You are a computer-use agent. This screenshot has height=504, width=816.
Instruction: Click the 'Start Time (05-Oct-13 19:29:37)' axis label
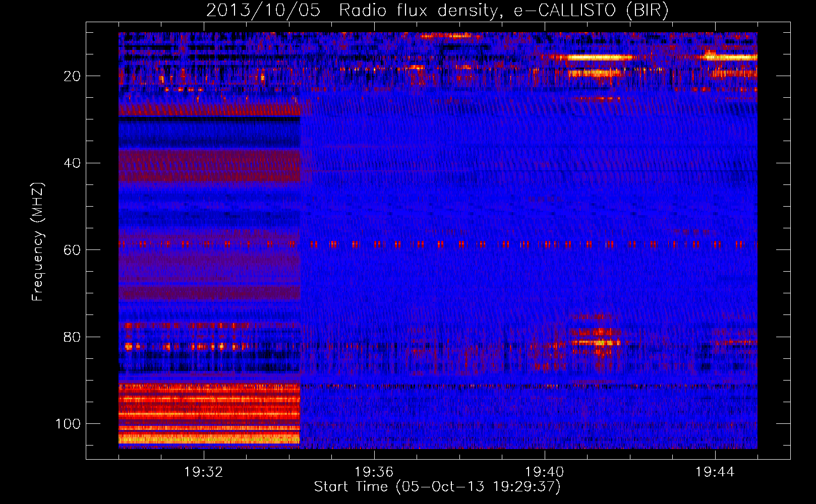[x=437, y=487]
